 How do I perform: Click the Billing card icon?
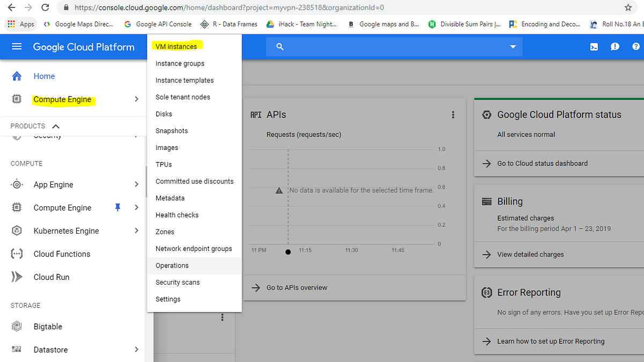coord(487,201)
